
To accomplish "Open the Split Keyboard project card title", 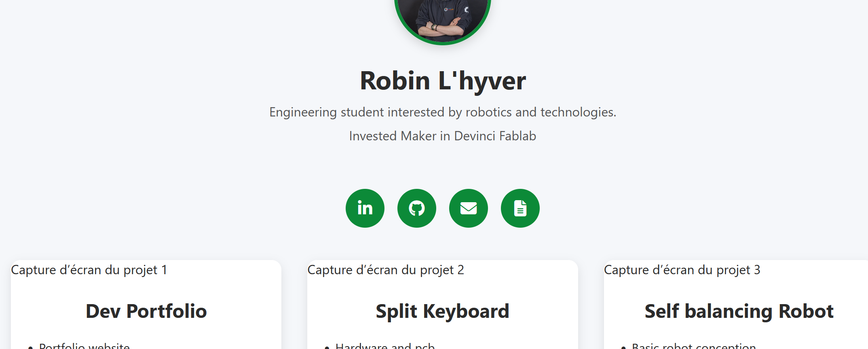I will point(442,311).
